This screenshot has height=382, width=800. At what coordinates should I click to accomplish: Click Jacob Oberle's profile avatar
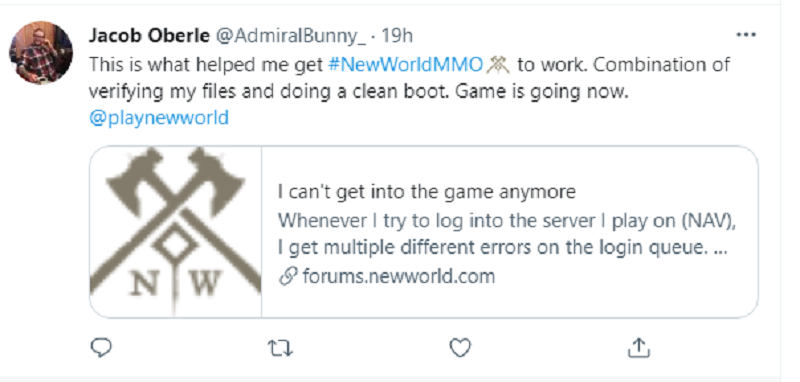point(41,53)
